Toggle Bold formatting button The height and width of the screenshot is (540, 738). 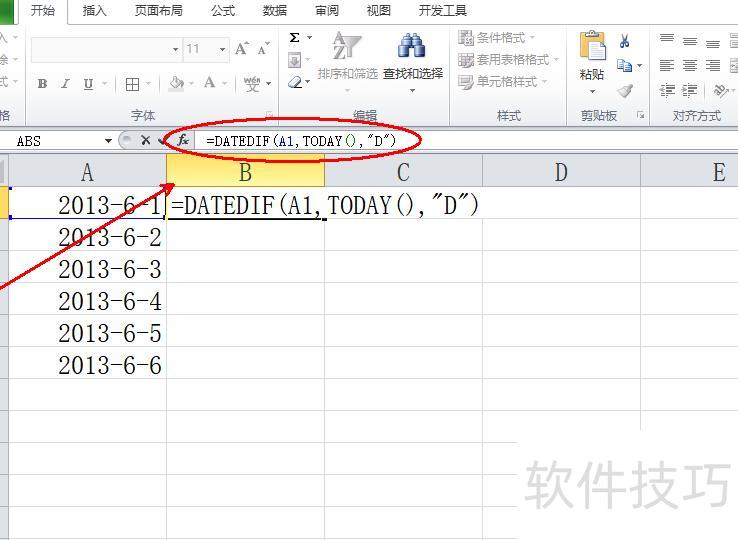point(42,84)
